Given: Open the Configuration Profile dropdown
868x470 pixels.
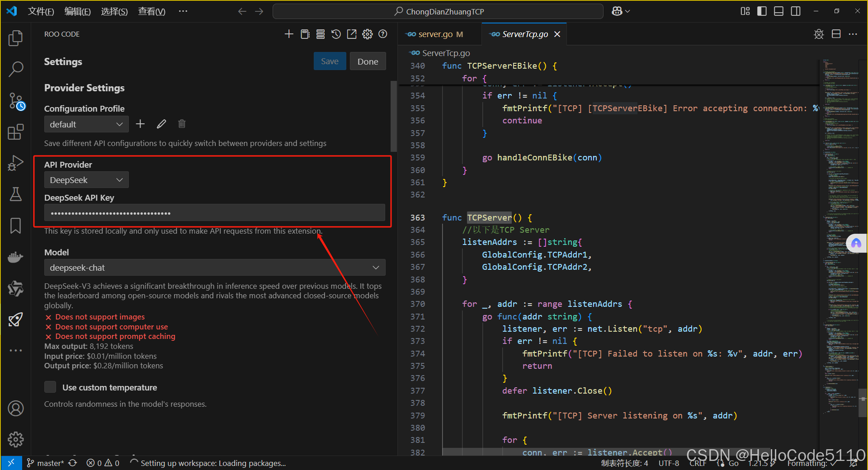Looking at the screenshot, I should pos(86,124).
